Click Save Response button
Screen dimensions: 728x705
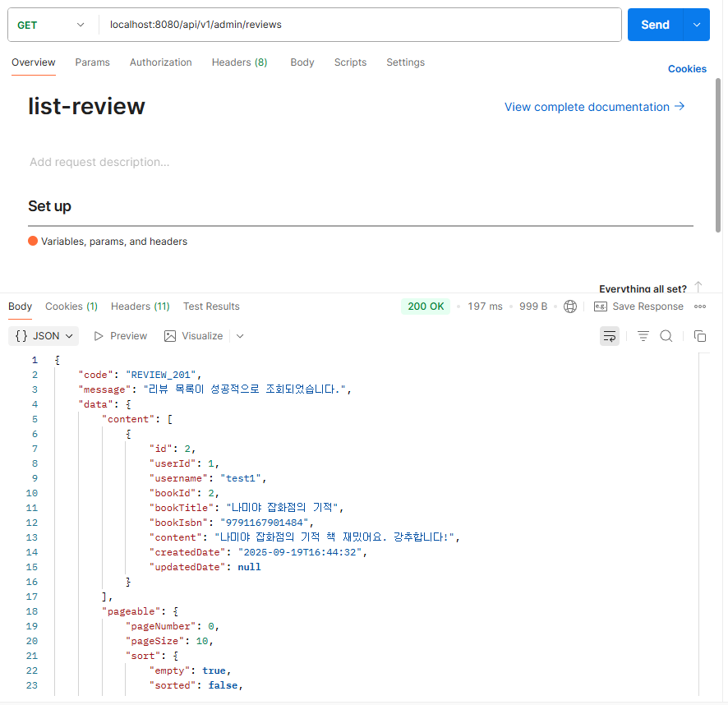(x=639, y=306)
